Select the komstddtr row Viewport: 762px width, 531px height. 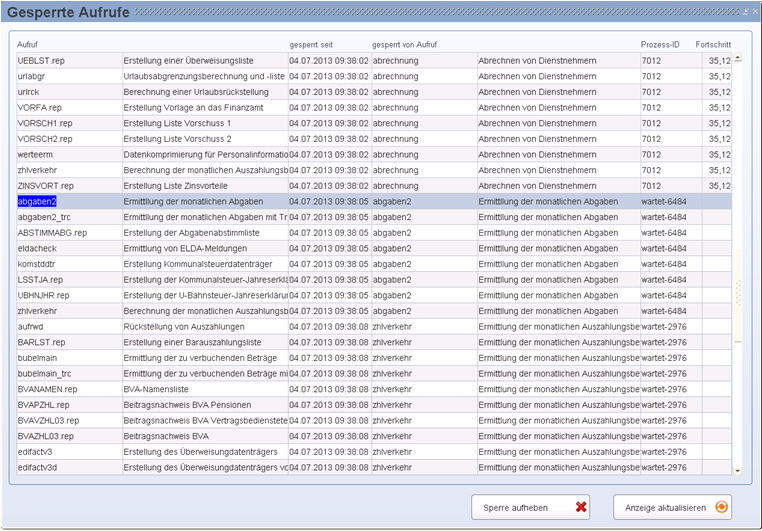[374, 264]
